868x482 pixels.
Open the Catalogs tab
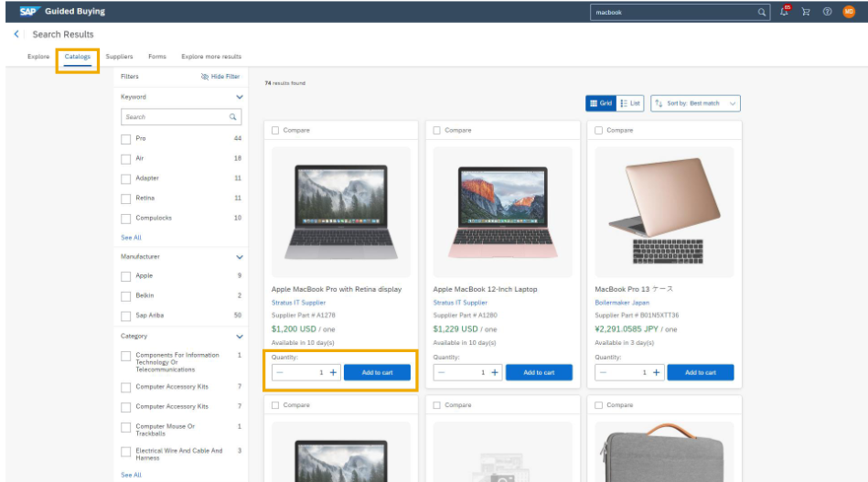point(77,57)
